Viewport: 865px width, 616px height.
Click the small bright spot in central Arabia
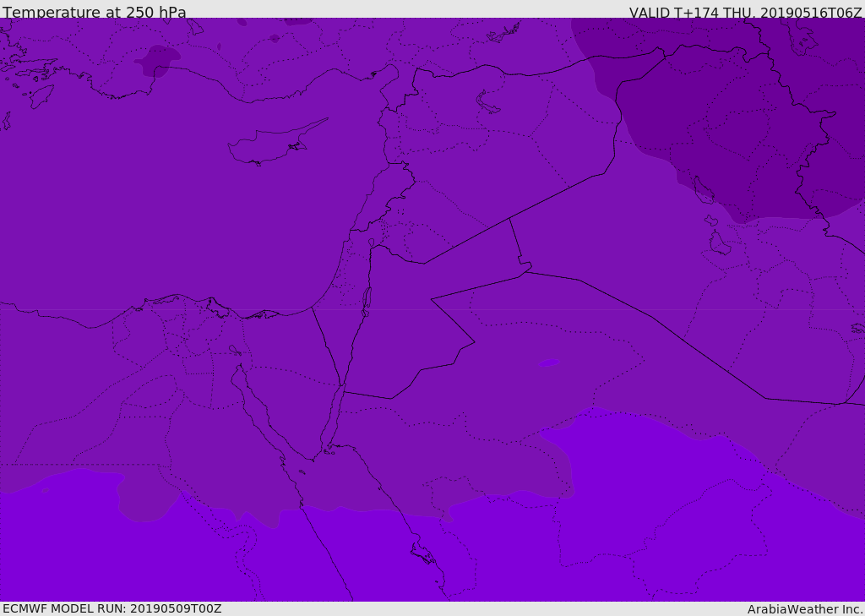(x=549, y=363)
